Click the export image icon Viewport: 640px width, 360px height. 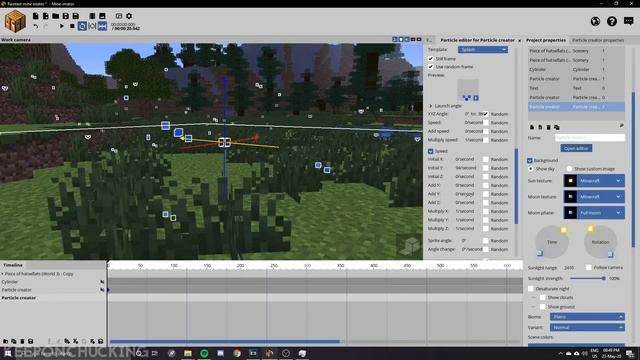tap(102, 16)
